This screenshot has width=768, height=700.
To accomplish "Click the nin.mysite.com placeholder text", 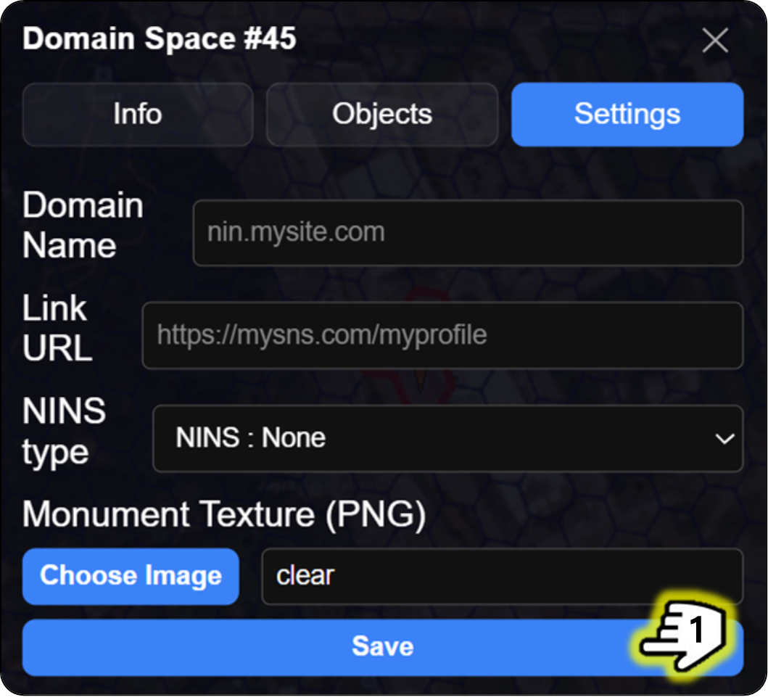I will coord(296,233).
